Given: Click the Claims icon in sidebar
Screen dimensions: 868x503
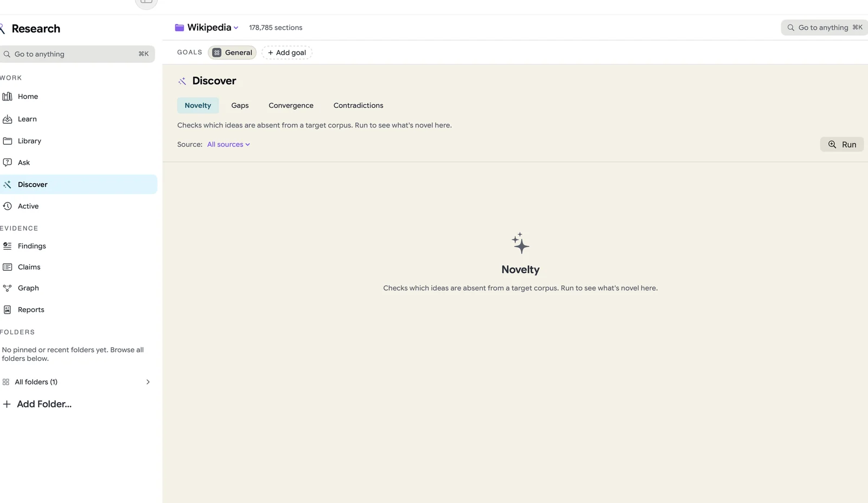Looking at the screenshot, I should tap(7, 267).
